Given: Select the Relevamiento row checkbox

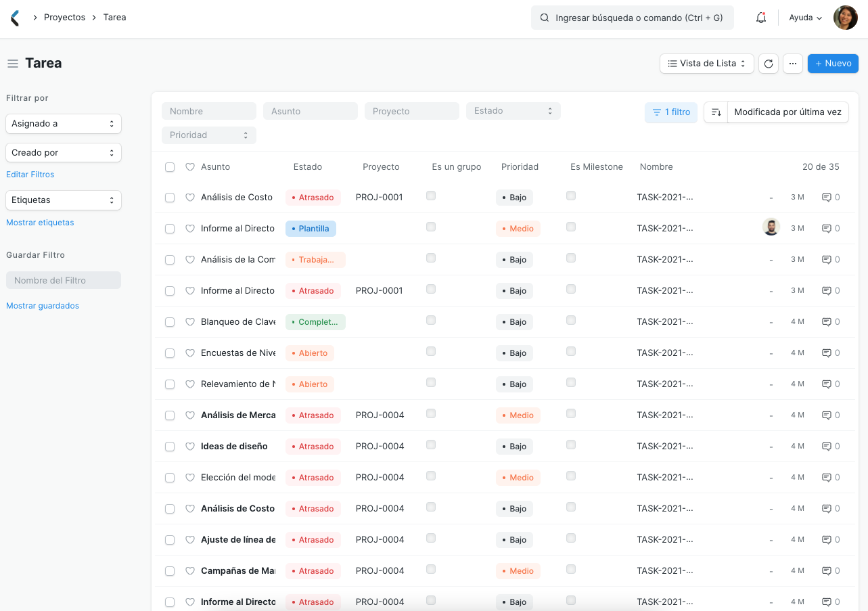Looking at the screenshot, I should tap(170, 384).
